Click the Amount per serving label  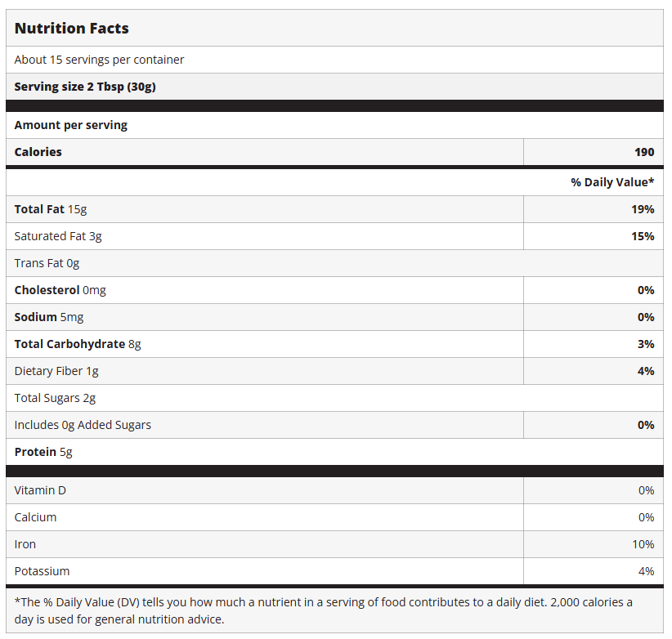71,125
